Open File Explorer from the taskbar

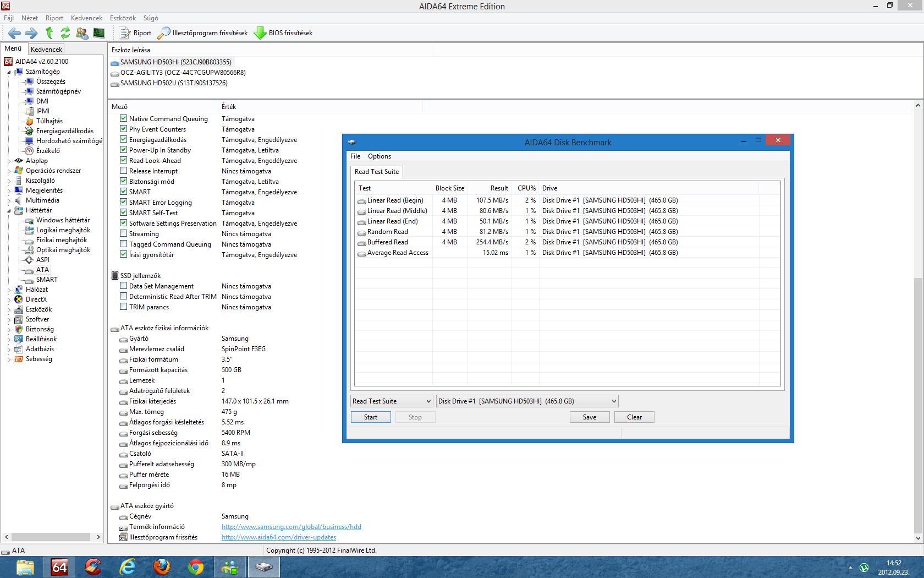pos(25,566)
